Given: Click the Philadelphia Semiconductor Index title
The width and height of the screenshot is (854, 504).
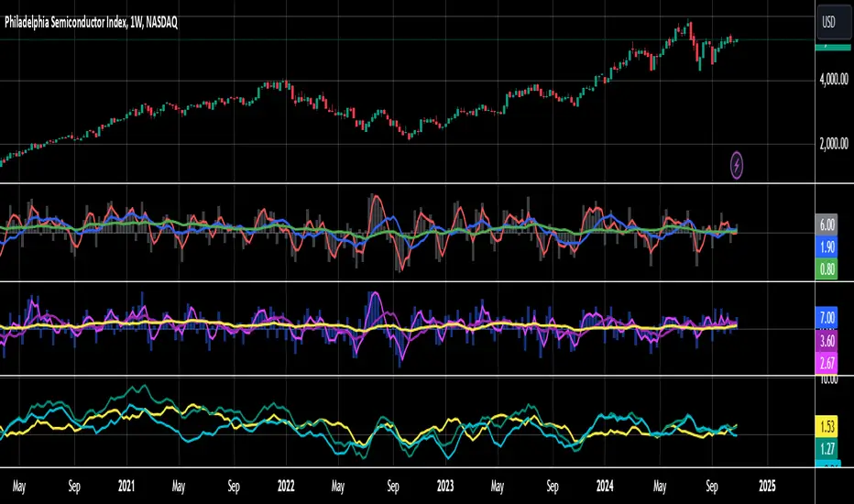Looking at the screenshot, I should (x=91, y=22).
